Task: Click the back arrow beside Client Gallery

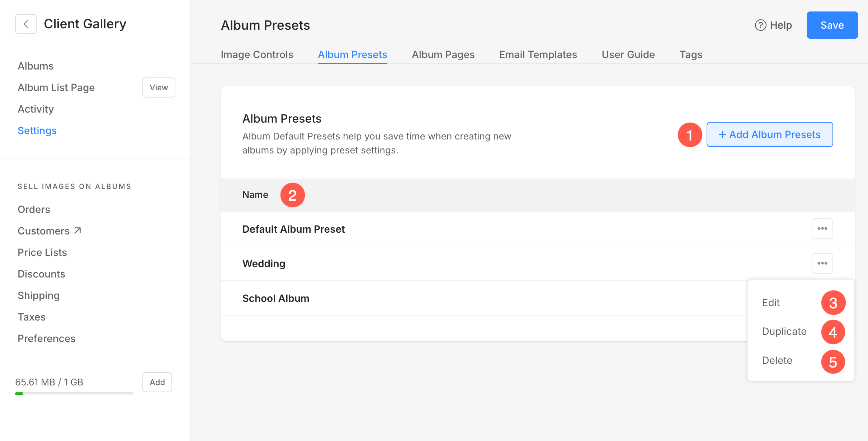Action: pyautogui.click(x=26, y=24)
